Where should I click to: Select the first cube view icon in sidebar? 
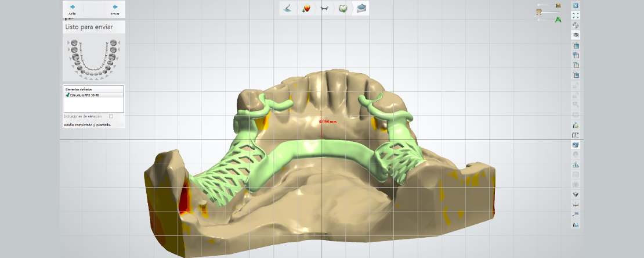[576, 45]
